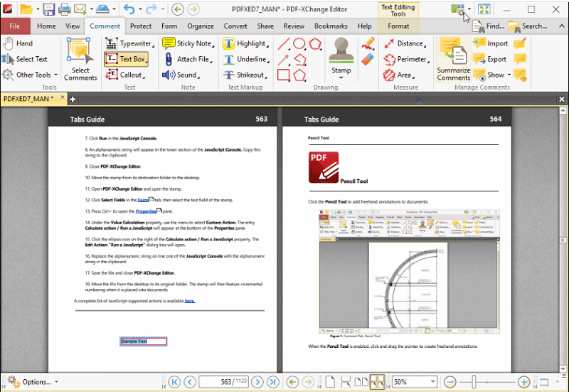This screenshot has height=392, width=569.
Task: Open the UI options dropdown in title bar
Action: [x=469, y=9]
